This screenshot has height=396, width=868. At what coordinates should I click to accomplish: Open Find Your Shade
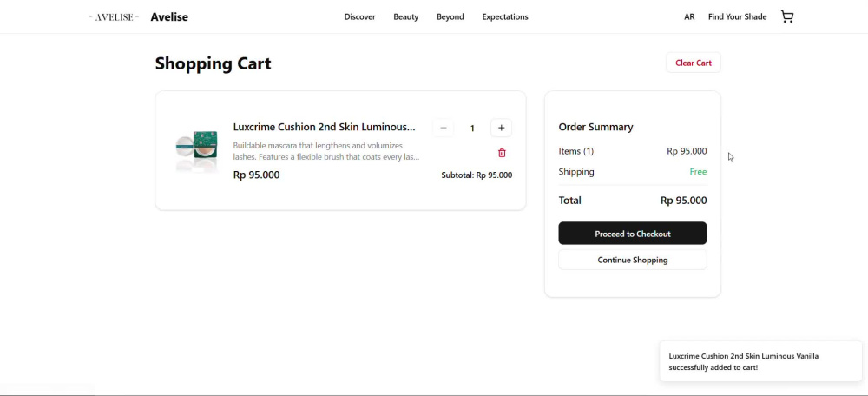pyautogui.click(x=737, y=17)
